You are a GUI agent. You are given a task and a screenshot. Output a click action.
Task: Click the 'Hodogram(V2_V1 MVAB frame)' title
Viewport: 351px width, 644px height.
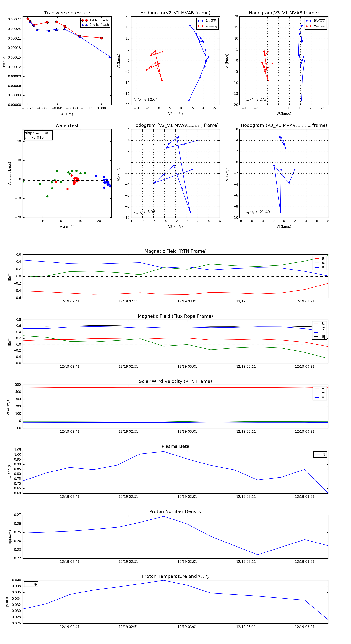[x=175, y=13]
